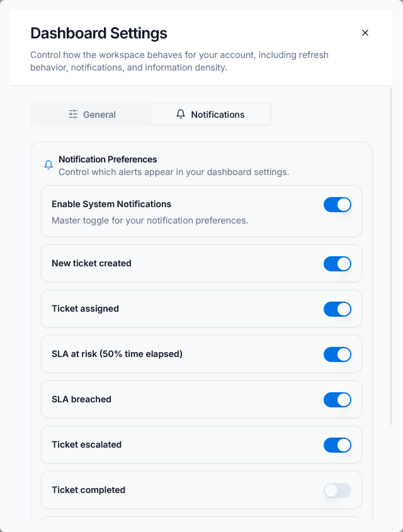Viewport: 403px width, 532px height.
Task: Turn off New ticket created notifications
Action: tap(338, 263)
